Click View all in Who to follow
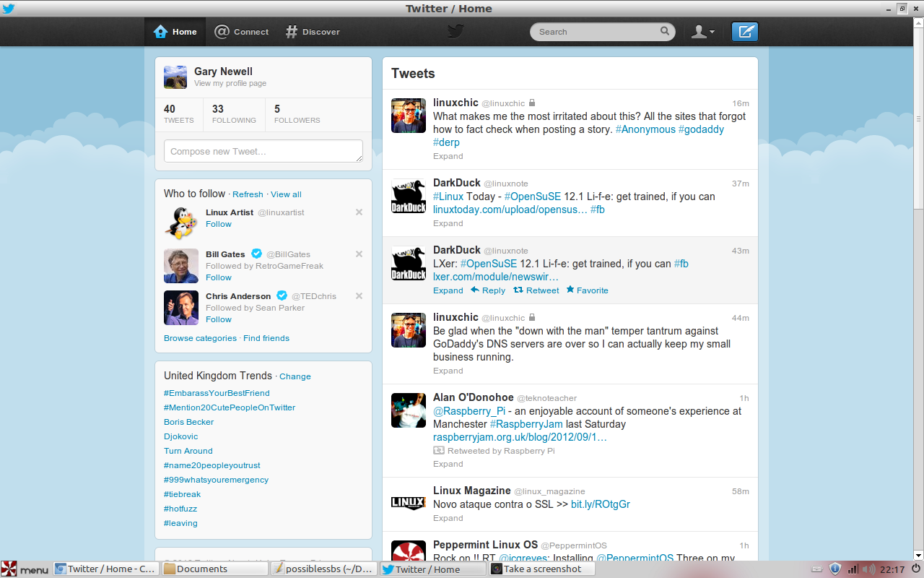 (x=286, y=194)
